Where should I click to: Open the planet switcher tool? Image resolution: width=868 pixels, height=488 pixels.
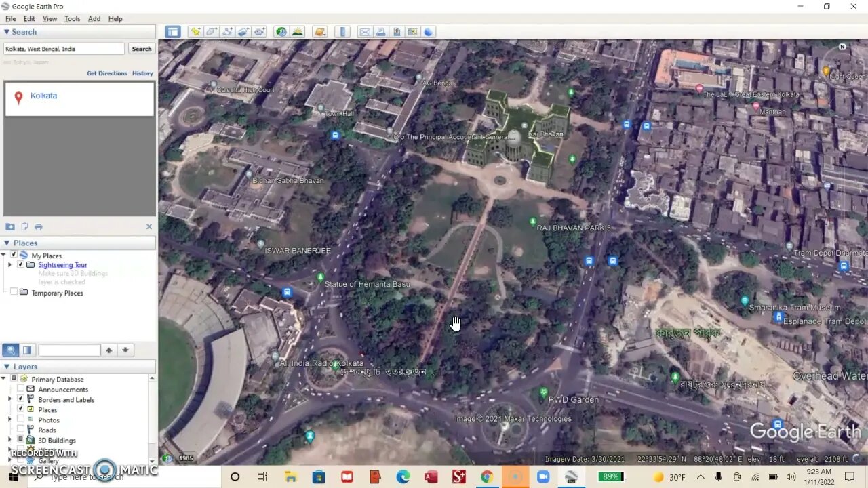[x=320, y=32]
